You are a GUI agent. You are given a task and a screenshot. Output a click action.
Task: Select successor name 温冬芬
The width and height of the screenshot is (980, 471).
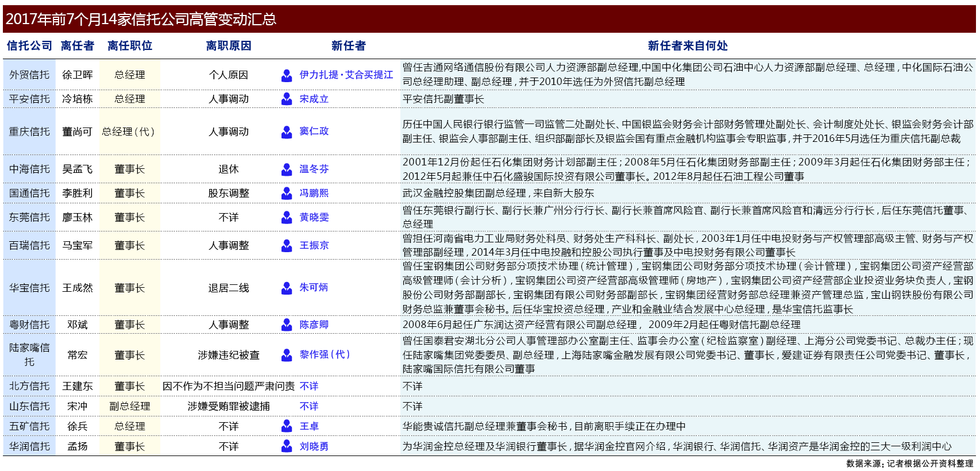314,169
